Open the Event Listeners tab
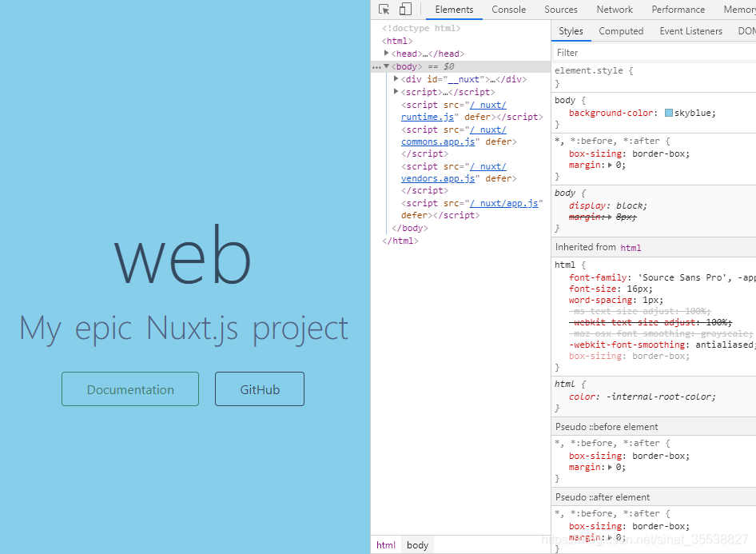 690,30
